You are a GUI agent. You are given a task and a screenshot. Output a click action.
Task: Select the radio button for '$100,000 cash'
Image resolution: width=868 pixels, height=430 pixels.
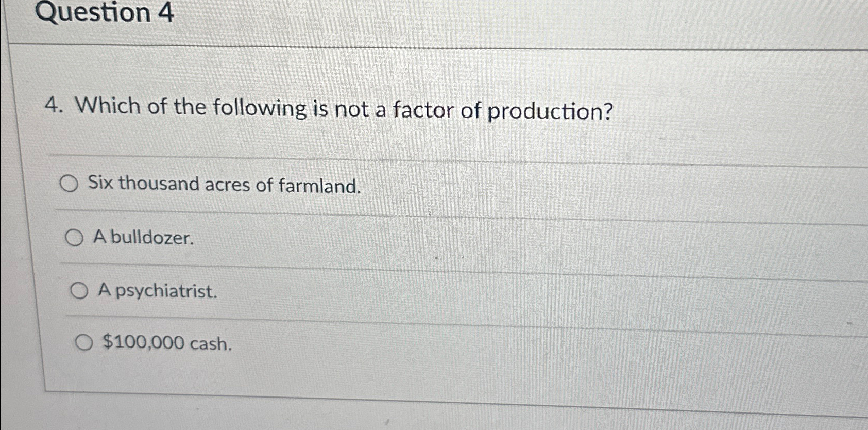[x=84, y=342]
